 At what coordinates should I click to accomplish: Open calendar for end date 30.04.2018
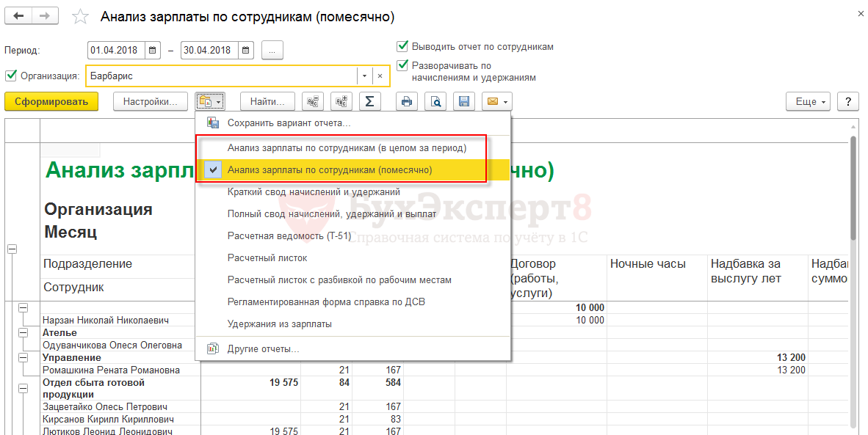246,50
